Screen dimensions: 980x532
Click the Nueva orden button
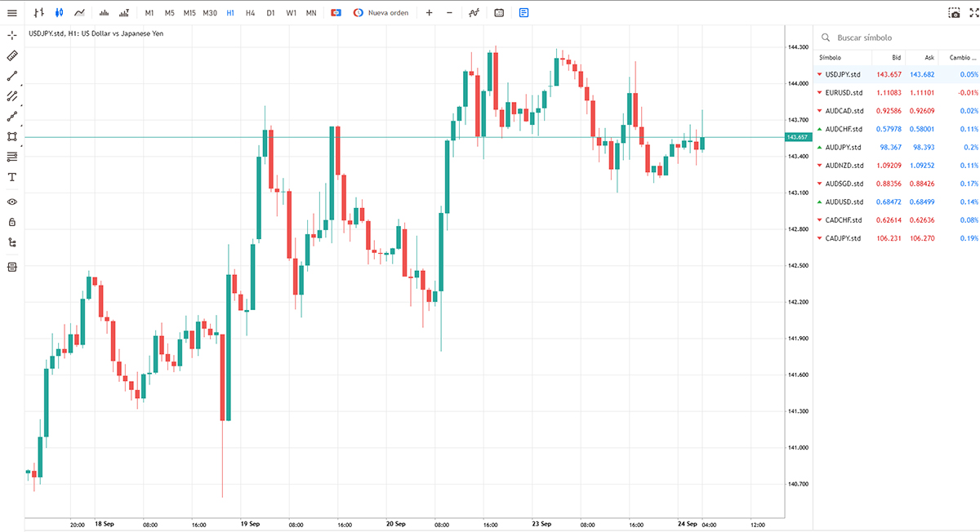click(x=381, y=13)
